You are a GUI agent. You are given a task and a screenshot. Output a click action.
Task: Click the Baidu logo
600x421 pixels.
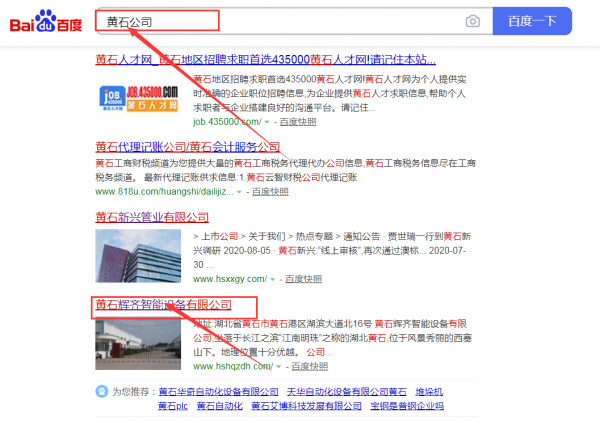point(46,21)
